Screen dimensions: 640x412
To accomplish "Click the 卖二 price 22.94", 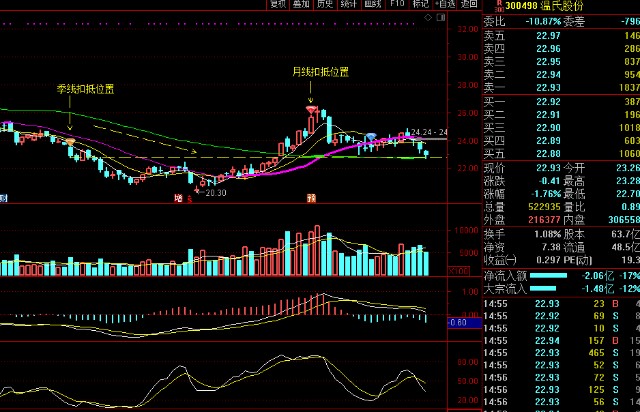I will point(548,75).
